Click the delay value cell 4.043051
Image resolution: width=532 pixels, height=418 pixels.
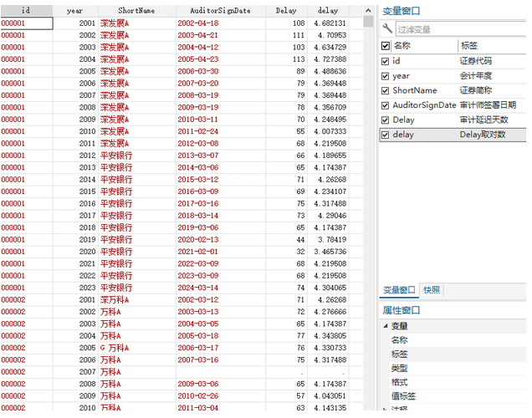click(x=328, y=396)
